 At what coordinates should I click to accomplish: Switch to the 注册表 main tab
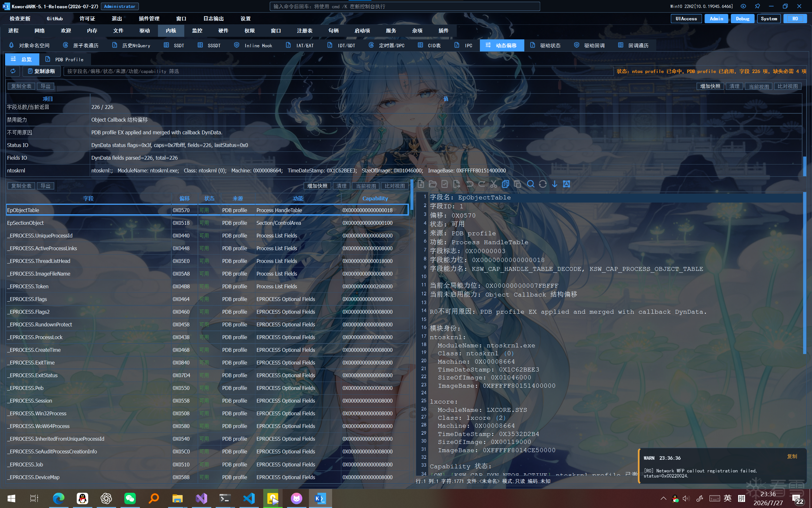[x=305, y=30]
